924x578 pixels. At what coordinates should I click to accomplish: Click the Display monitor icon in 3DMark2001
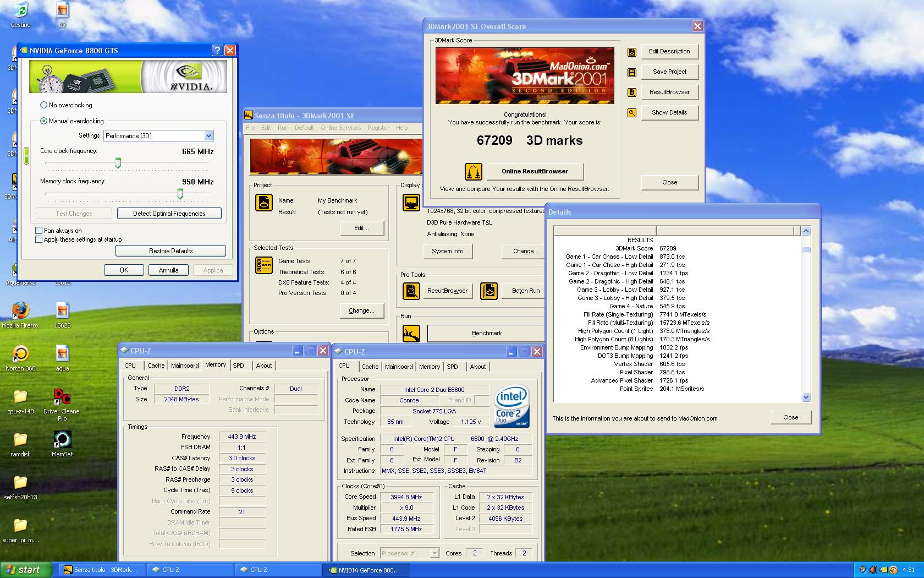tap(411, 203)
